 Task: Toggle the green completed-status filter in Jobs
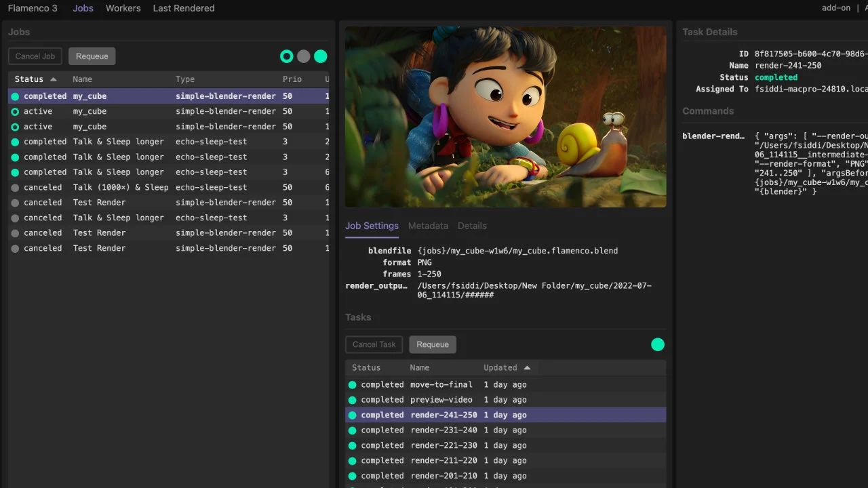[321, 56]
